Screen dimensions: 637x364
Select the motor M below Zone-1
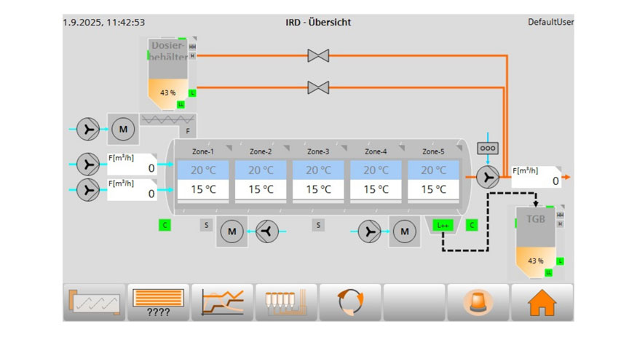232,232
